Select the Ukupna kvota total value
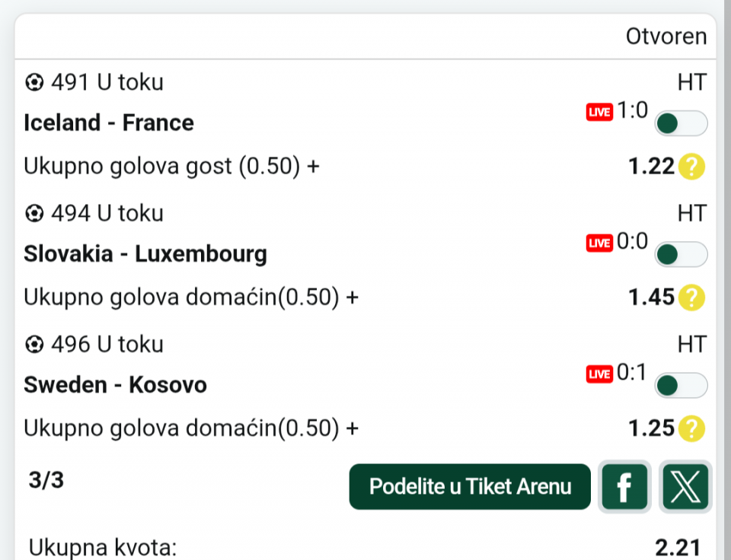 pyautogui.click(x=677, y=547)
